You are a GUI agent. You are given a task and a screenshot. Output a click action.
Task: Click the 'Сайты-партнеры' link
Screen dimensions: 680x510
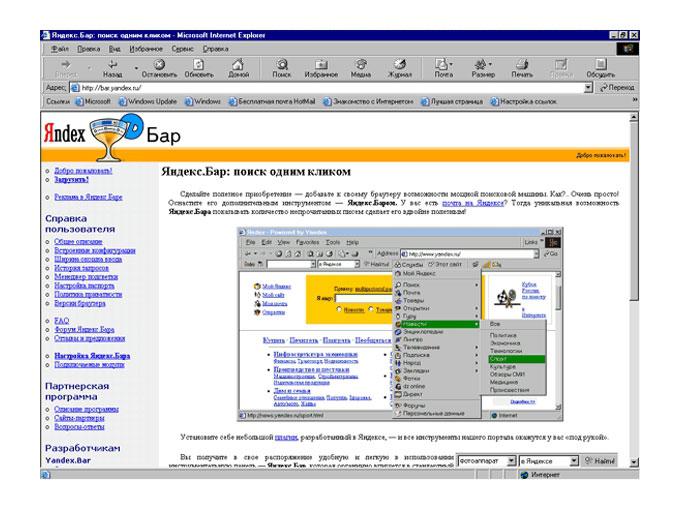79,418
